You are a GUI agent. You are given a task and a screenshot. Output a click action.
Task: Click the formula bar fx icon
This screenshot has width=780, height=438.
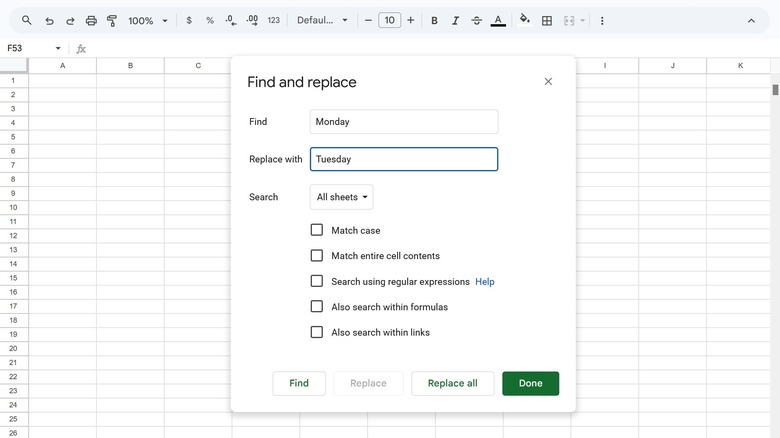tap(81, 49)
